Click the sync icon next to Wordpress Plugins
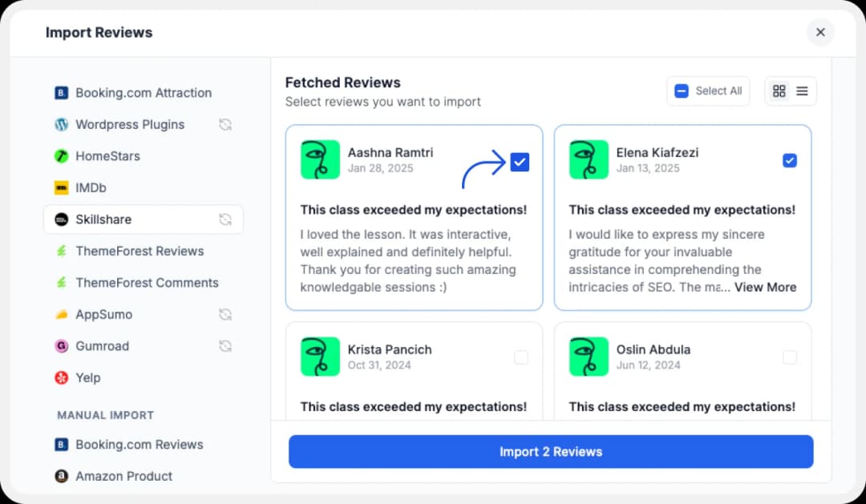 click(x=225, y=125)
